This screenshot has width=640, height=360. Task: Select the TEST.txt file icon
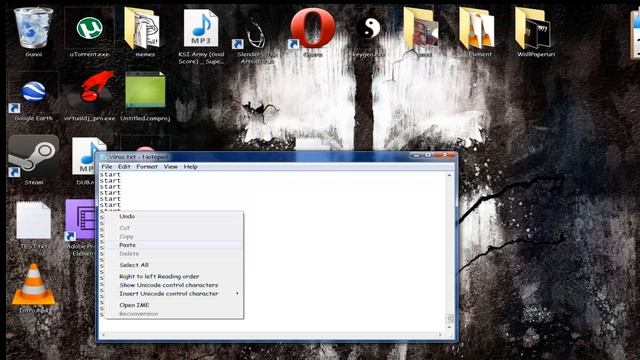[33, 220]
